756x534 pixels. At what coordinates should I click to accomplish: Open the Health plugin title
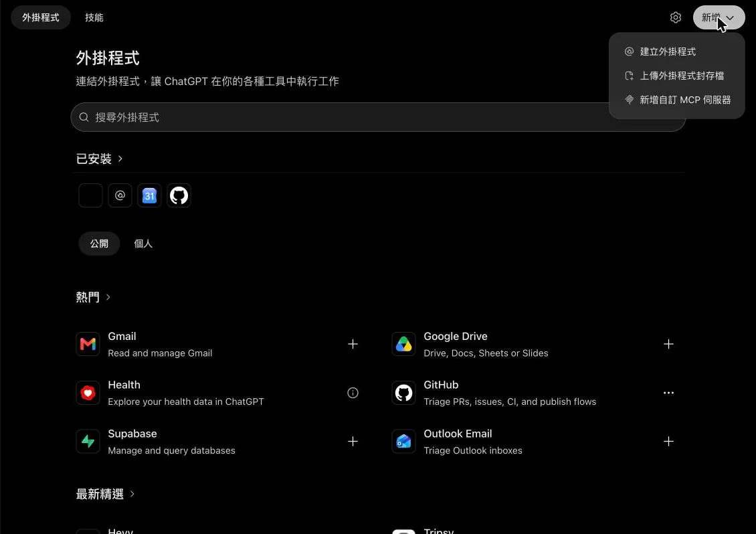pyautogui.click(x=124, y=385)
